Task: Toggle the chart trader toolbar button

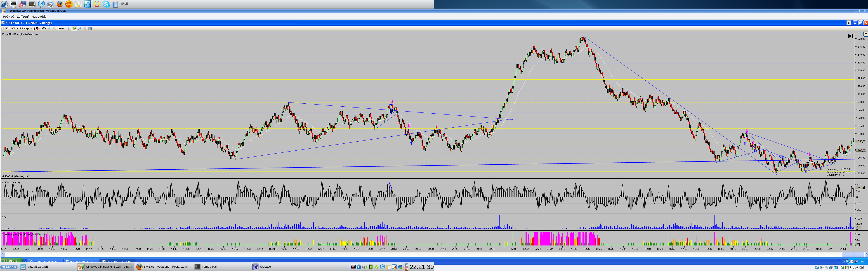Action: tap(74, 29)
